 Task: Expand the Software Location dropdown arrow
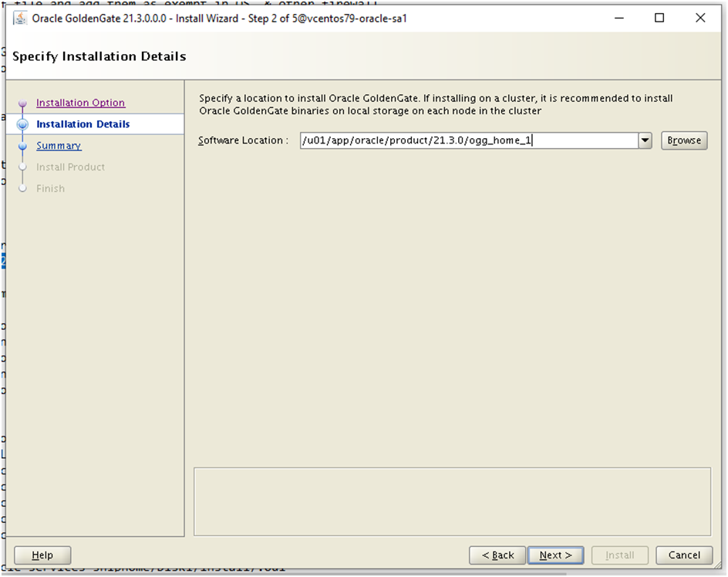coord(645,140)
